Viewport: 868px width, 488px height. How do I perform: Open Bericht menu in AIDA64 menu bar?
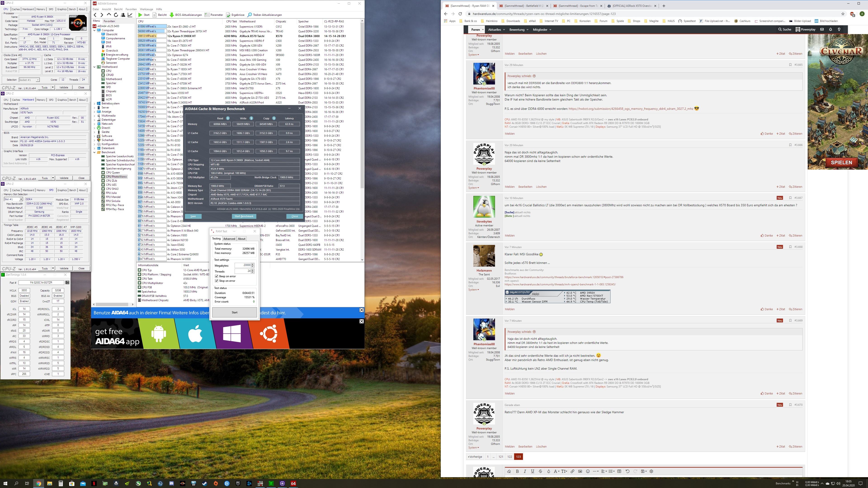click(x=118, y=9)
